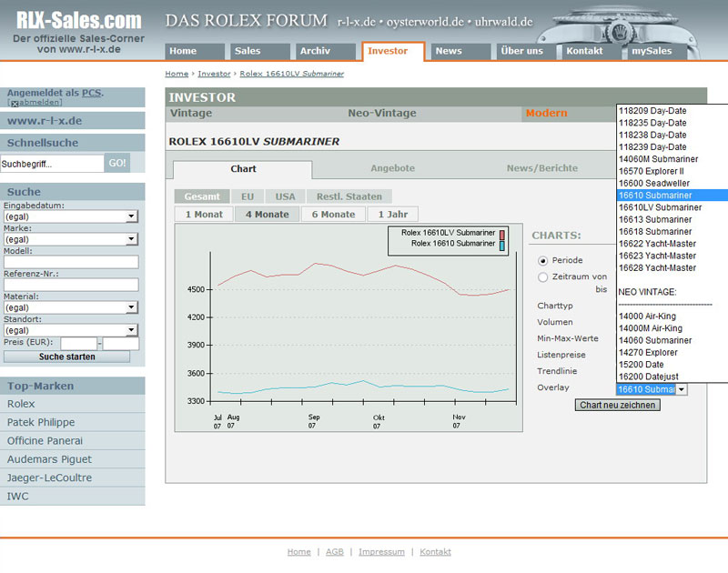Viewport: 728px width, 573px height.
Task: Click the footer Home link
Action: pos(299,552)
